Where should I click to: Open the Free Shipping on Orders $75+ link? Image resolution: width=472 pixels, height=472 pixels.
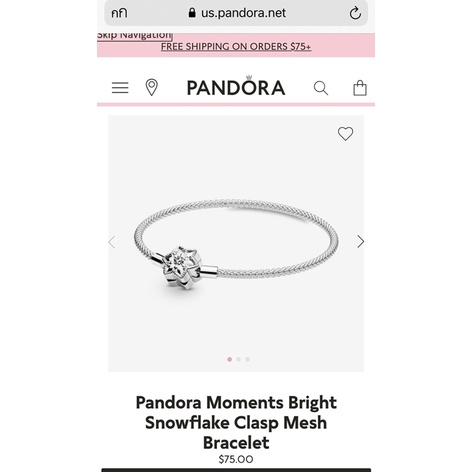(236, 47)
